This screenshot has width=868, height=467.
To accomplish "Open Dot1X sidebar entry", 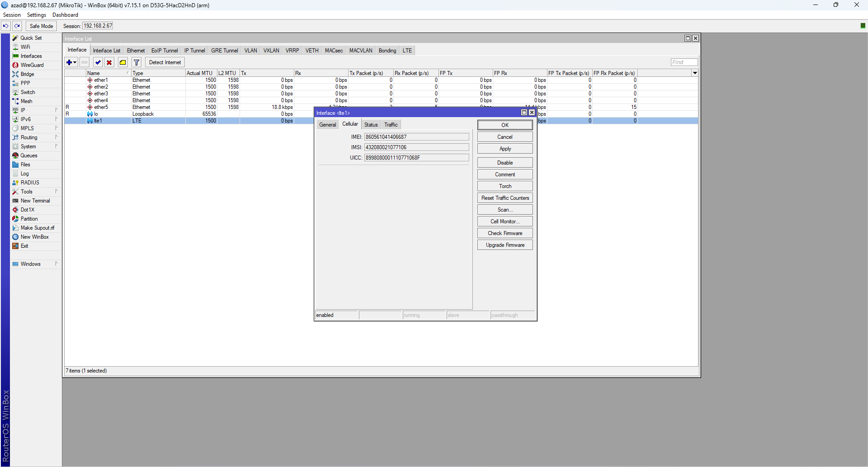I will coord(27,210).
